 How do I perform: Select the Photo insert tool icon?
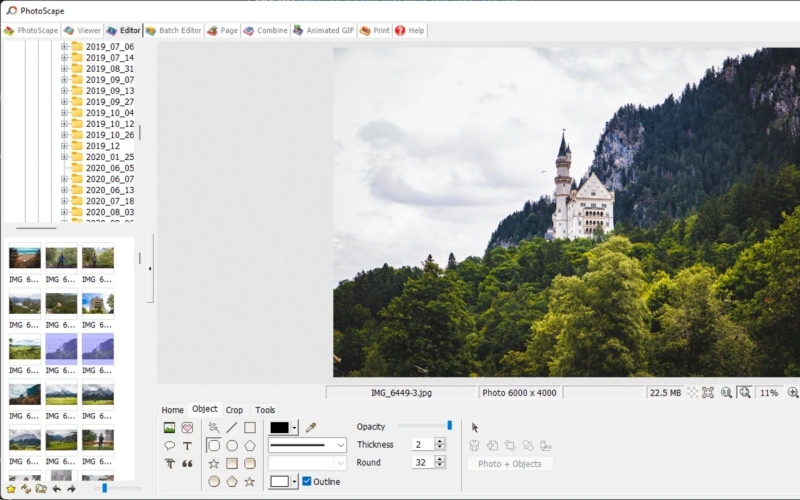169,428
